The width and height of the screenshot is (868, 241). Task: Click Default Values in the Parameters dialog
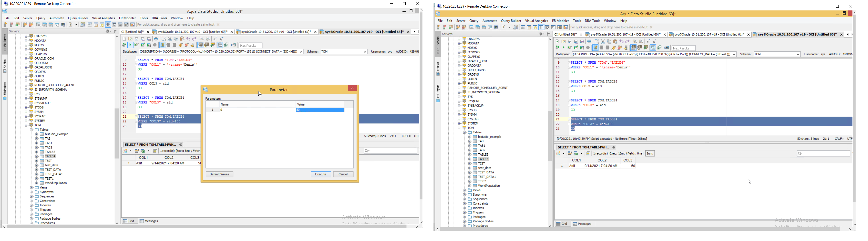(x=219, y=175)
